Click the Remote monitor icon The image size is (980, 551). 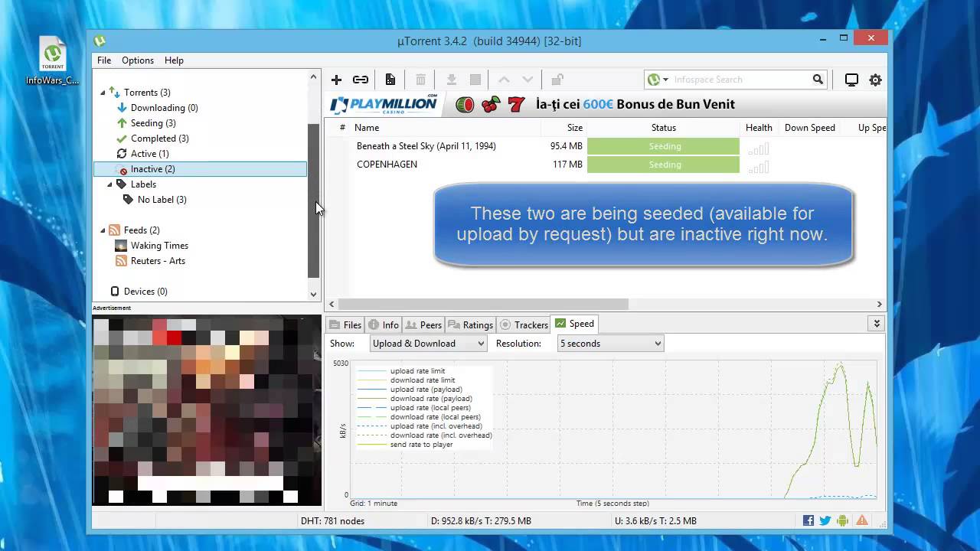851,80
